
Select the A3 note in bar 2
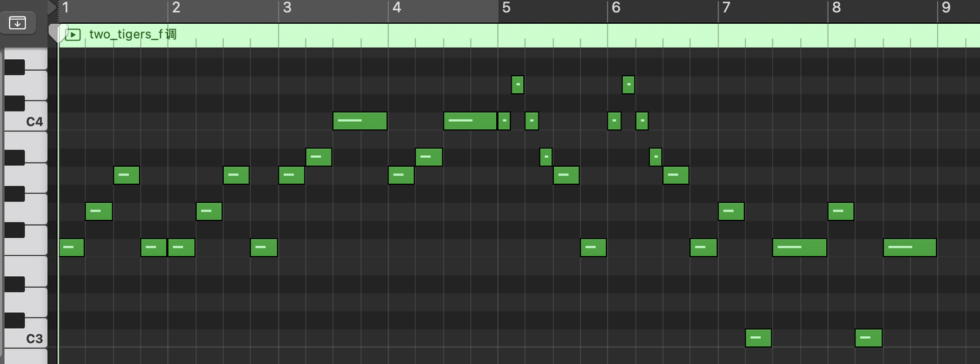pos(236,176)
